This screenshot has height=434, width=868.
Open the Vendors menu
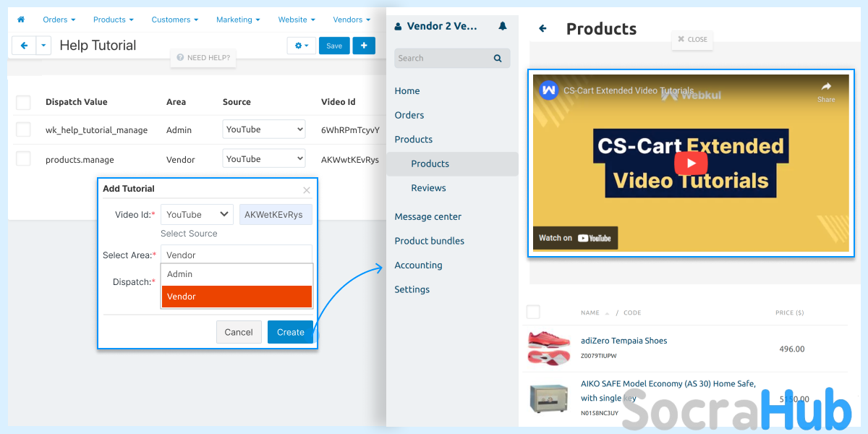pyautogui.click(x=352, y=20)
